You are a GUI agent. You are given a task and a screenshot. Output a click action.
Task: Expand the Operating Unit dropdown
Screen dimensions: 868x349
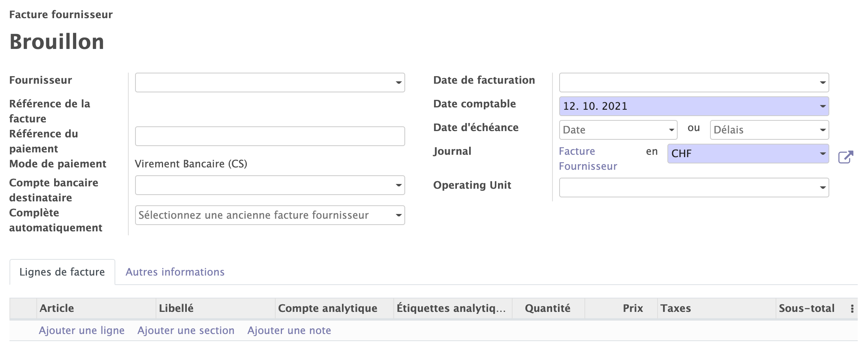[x=693, y=188]
